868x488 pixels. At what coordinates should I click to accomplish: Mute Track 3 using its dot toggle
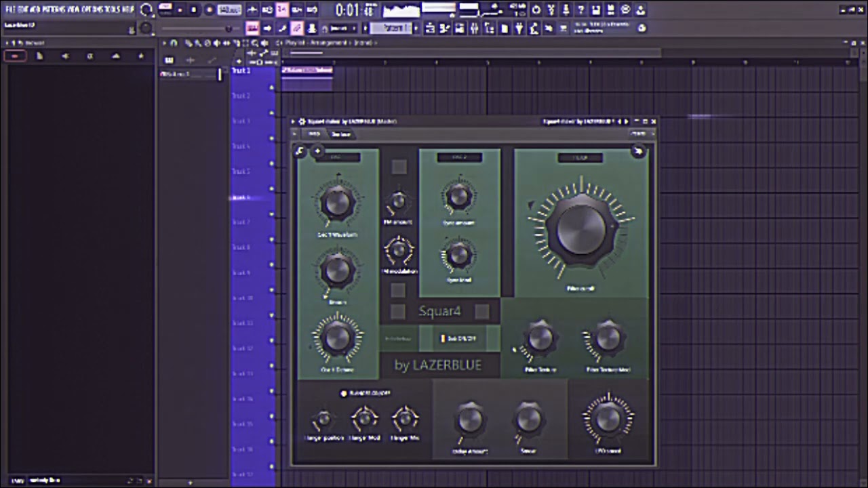click(271, 138)
